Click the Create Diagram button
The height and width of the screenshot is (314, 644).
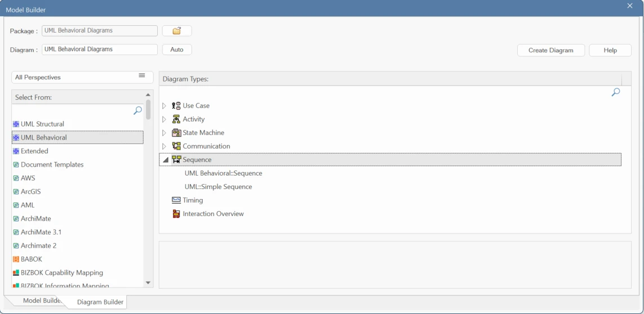551,50
